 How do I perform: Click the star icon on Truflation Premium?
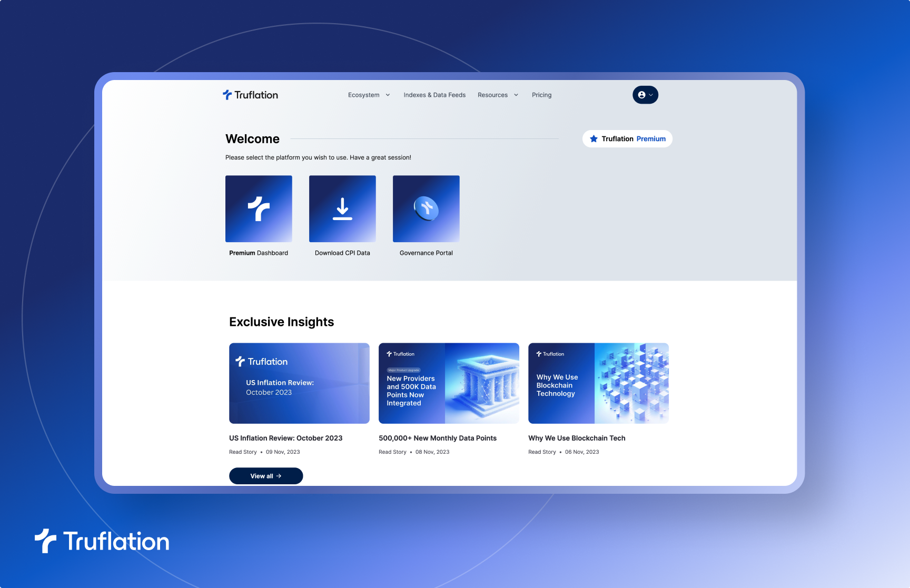(x=594, y=139)
